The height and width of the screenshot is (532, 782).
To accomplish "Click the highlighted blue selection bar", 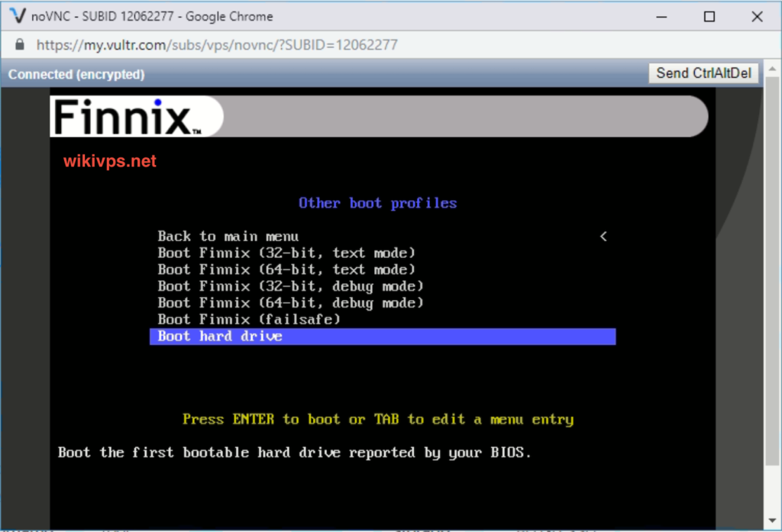I will (382, 336).
